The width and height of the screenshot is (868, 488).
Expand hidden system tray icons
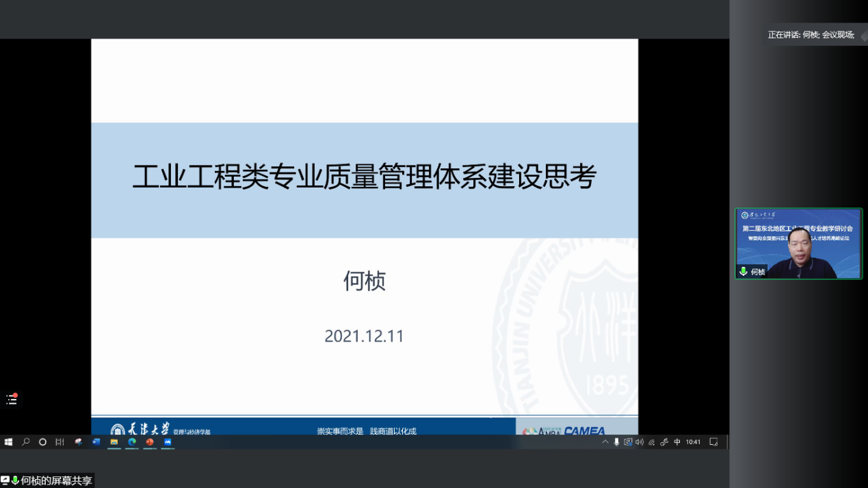tap(605, 442)
